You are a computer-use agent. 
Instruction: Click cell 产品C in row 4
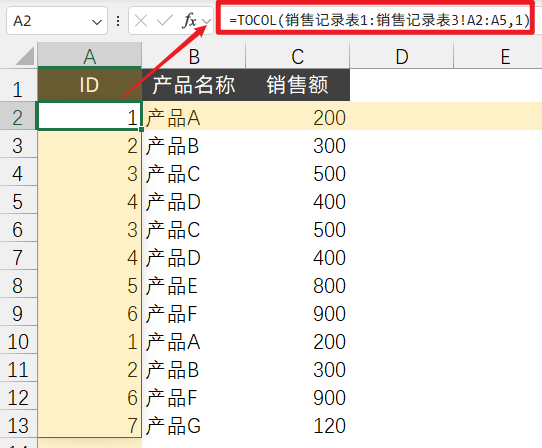point(194,172)
